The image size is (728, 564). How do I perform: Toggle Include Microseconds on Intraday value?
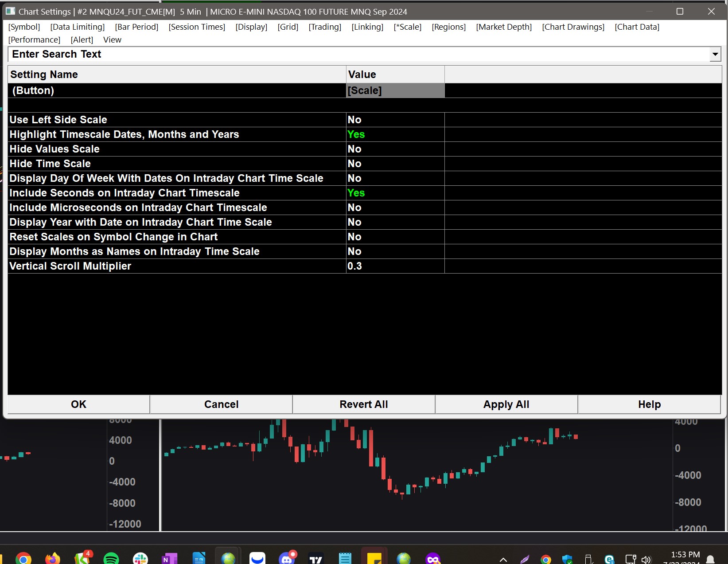coord(395,208)
